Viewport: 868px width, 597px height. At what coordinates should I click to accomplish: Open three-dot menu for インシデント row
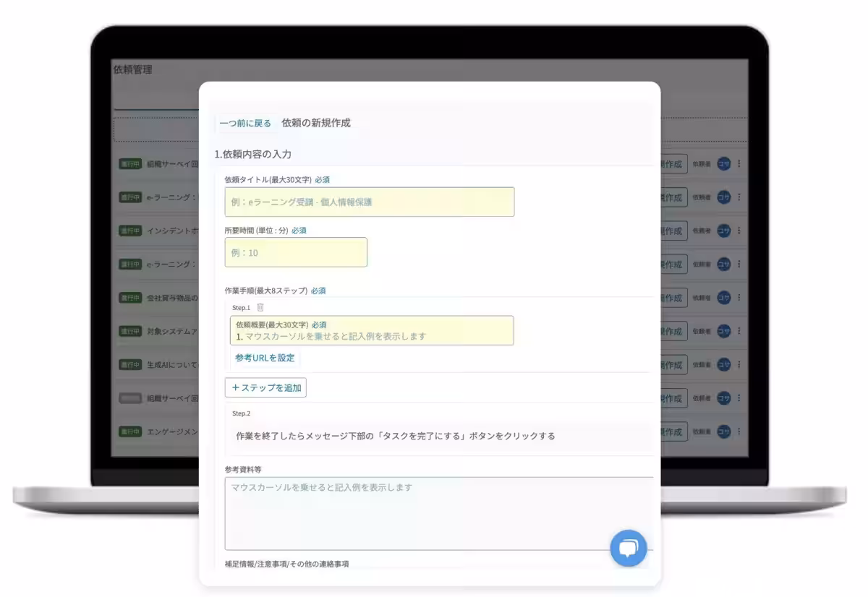(739, 231)
